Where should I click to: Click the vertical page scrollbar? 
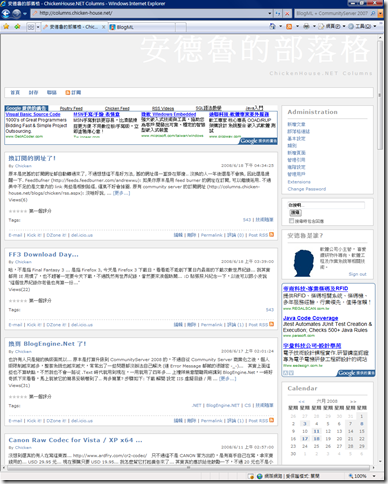point(380,95)
